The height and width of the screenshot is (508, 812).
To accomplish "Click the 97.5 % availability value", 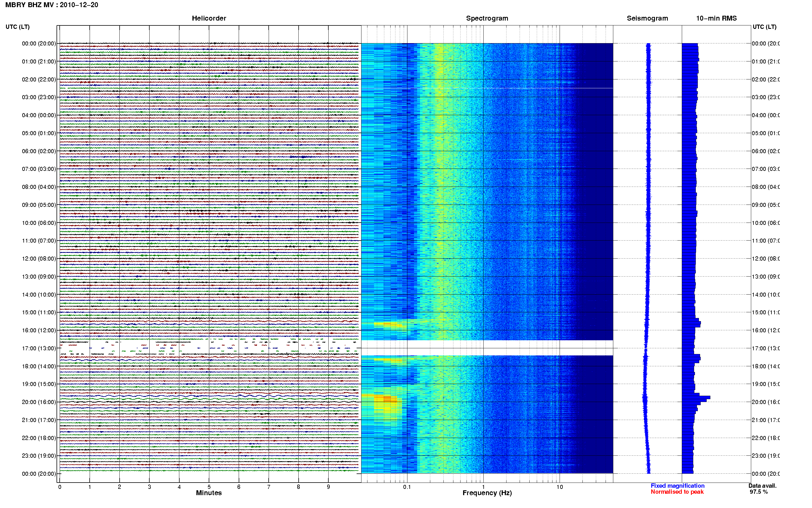I will [x=758, y=492].
